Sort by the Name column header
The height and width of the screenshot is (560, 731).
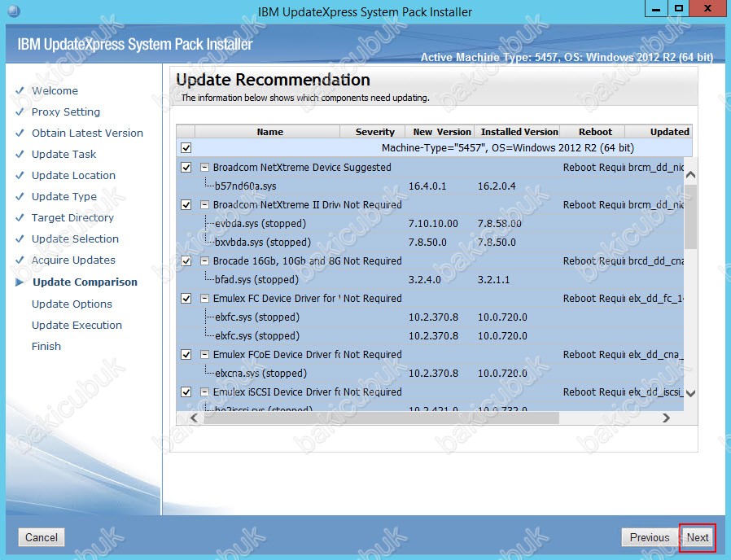[268, 132]
